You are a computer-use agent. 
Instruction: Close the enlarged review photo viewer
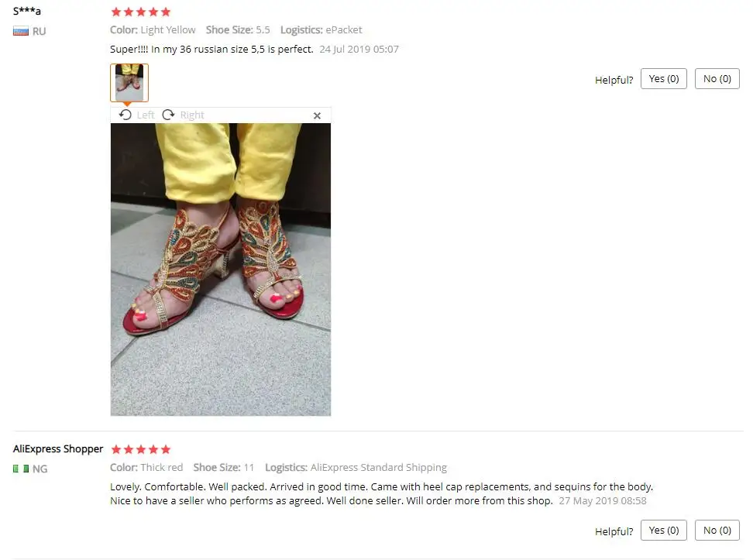[x=317, y=115]
